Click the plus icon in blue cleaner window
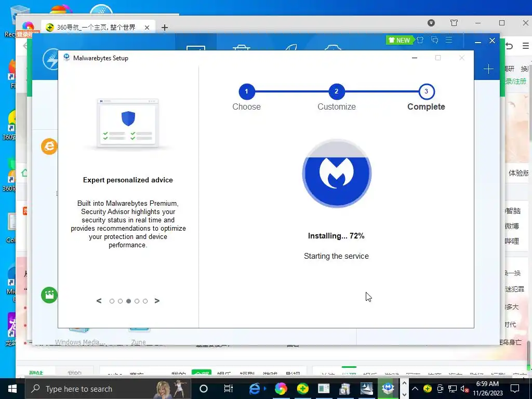Image resolution: width=532 pixels, height=399 pixels. click(x=488, y=69)
